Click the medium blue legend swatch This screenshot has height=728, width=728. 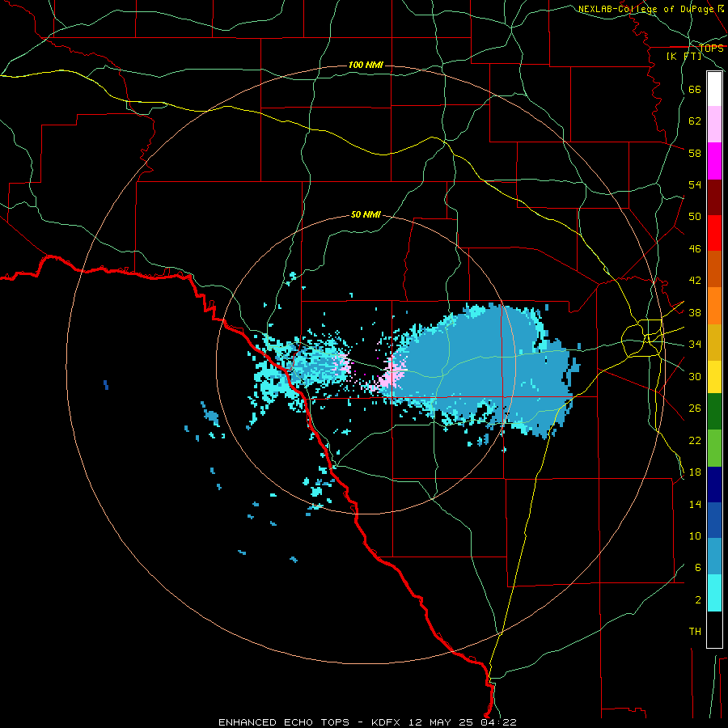pyautogui.click(x=714, y=520)
